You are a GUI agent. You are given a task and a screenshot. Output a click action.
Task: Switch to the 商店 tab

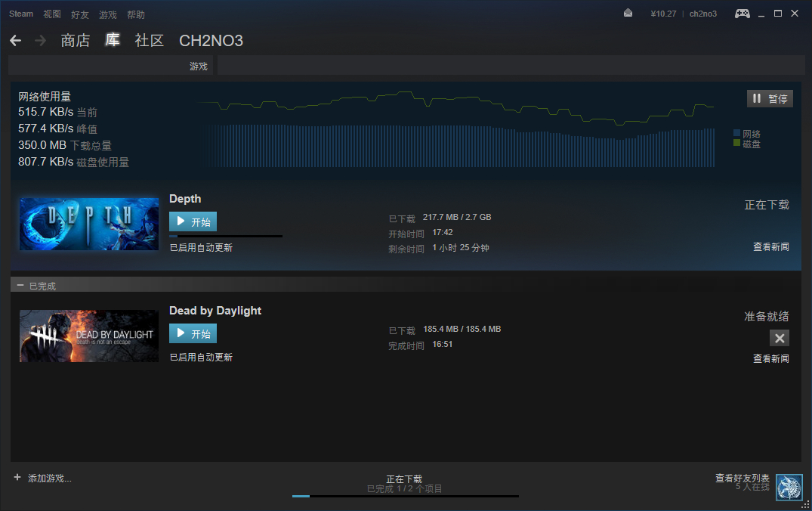[76, 40]
